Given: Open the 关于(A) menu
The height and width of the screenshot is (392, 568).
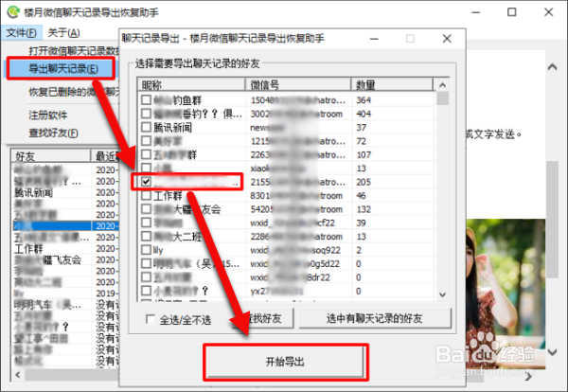Looking at the screenshot, I should tap(63, 33).
